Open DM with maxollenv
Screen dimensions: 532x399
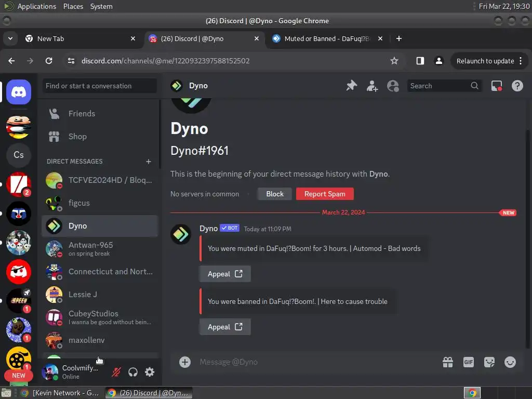coord(100,340)
